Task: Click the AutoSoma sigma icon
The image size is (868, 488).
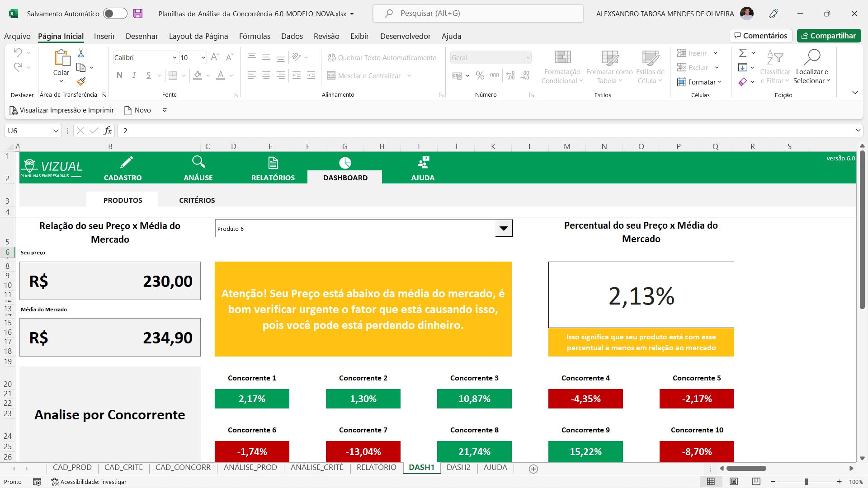Action: (x=743, y=52)
